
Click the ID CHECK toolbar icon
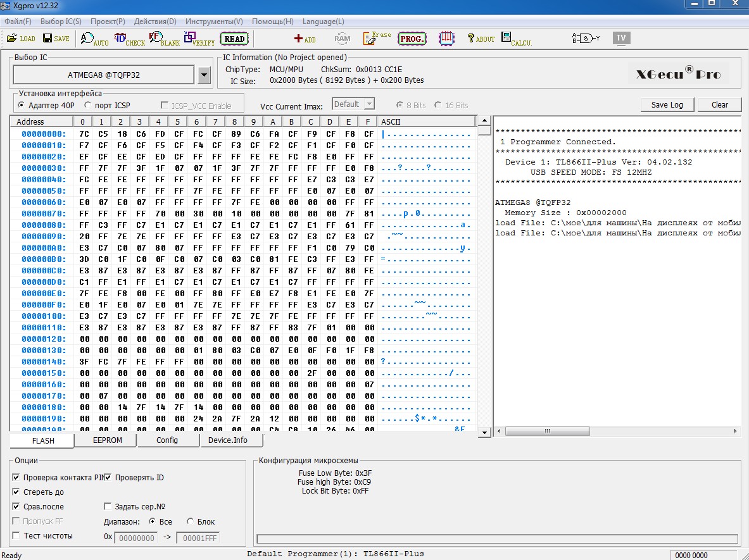point(129,39)
